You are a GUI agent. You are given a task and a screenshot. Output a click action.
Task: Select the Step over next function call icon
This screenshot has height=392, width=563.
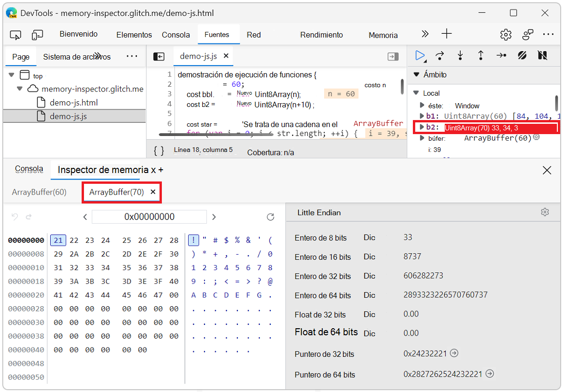[x=440, y=55]
